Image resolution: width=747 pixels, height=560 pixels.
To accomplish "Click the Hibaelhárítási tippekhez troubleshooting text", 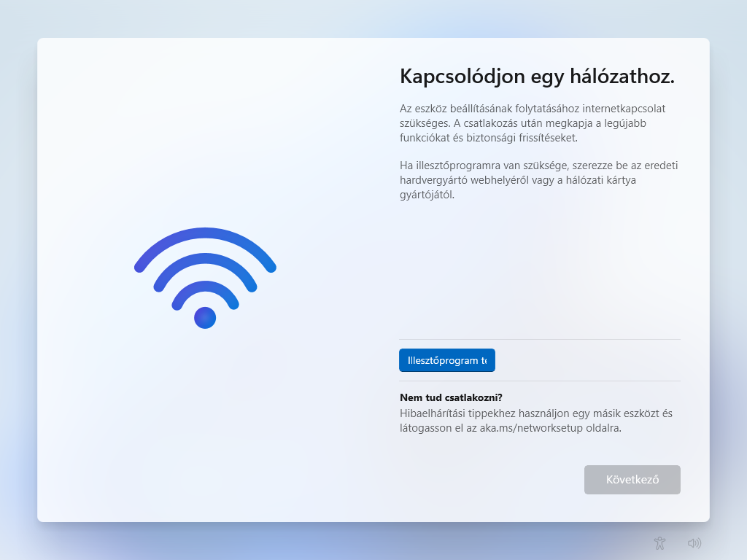I will pyautogui.click(x=536, y=421).
